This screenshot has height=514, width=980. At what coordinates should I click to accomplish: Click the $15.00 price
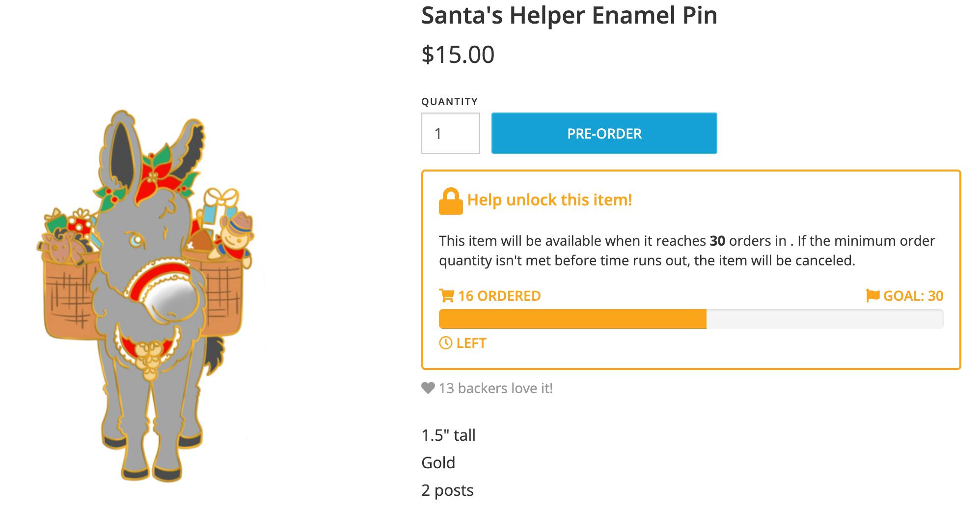point(458,54)
